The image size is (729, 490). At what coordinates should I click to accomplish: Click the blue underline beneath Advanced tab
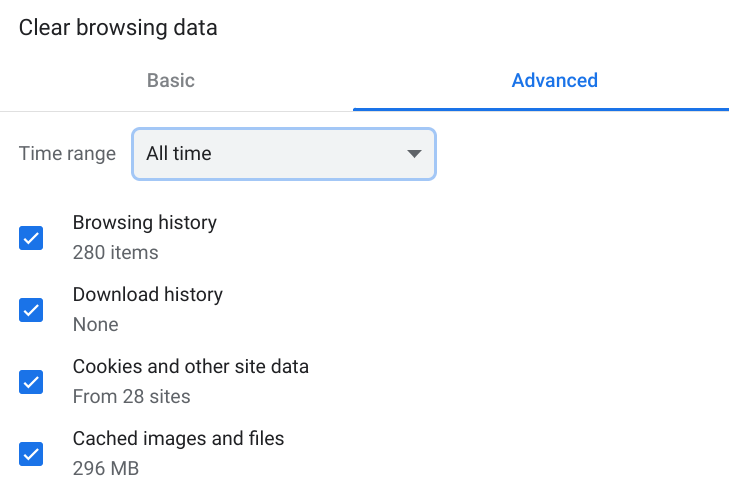[x=541, y=110]
